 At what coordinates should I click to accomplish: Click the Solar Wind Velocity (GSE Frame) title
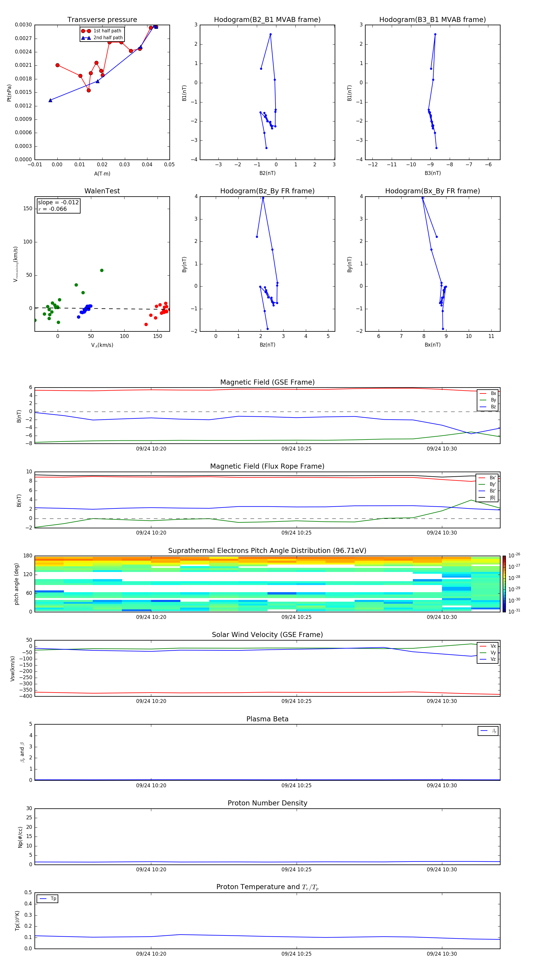tap(267, 635)
